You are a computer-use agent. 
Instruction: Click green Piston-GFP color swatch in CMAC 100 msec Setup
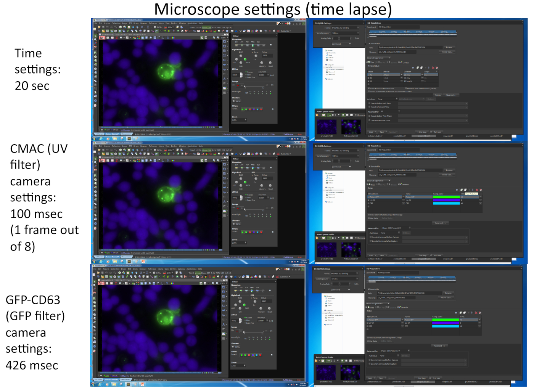point(447,197)
